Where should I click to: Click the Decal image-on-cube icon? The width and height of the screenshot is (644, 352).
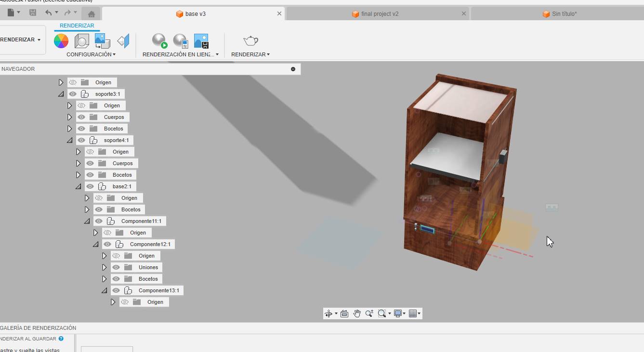[102, 41]
